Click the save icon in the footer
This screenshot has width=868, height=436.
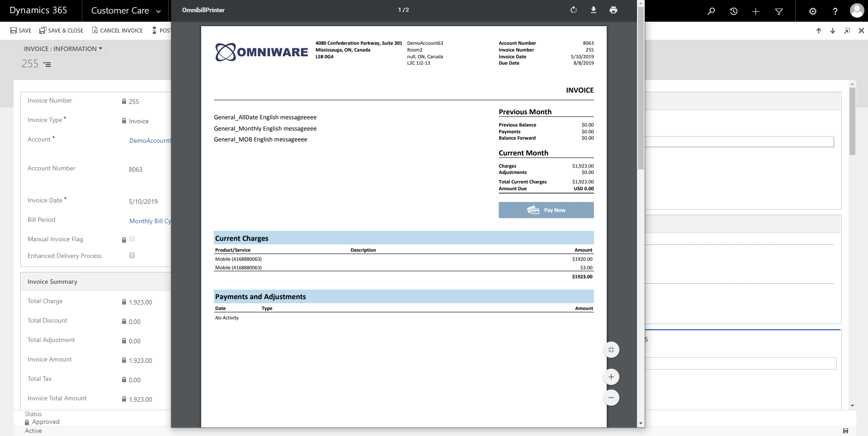point(846,431)
